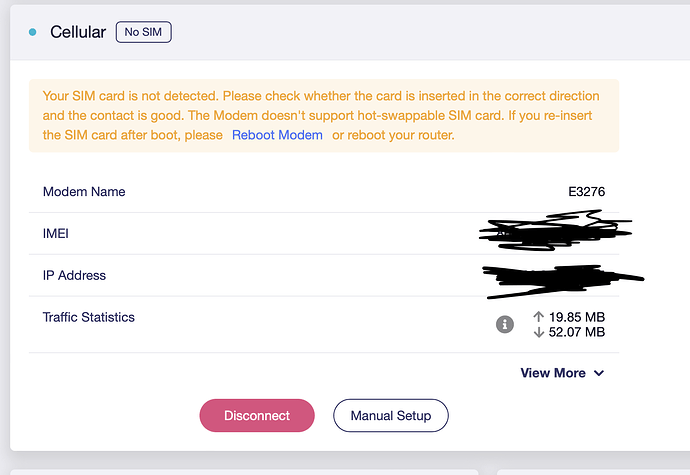Click the download arrow icon
Image resolution: width=690 pixels, height=475 pixels.
tap(539, 332)
